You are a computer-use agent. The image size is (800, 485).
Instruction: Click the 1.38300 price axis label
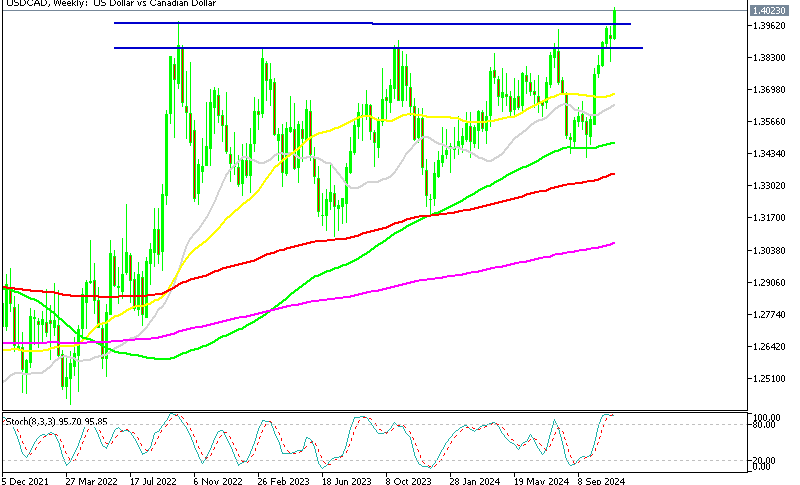coord(769,58)
